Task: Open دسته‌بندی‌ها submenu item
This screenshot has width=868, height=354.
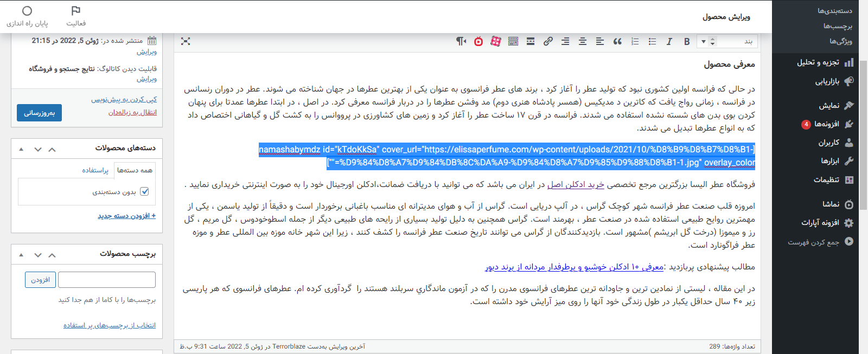Action: click(835, 11)
